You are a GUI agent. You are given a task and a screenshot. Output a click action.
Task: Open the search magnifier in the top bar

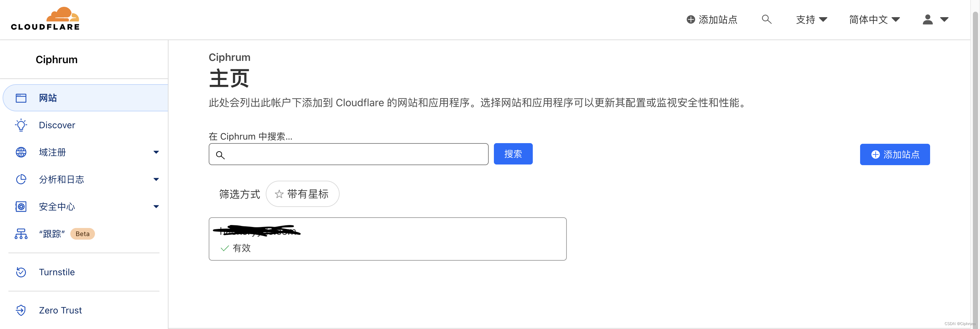[x=766, y=19]
